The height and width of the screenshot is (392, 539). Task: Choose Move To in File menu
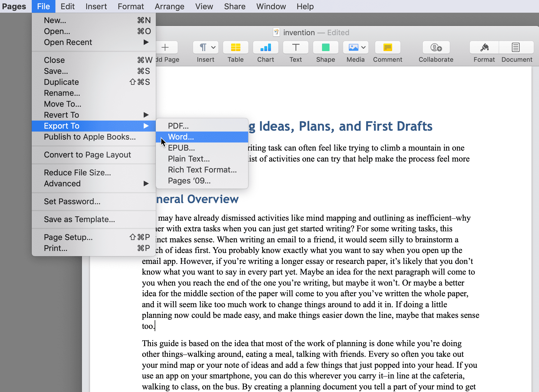(x=94, y=104)
